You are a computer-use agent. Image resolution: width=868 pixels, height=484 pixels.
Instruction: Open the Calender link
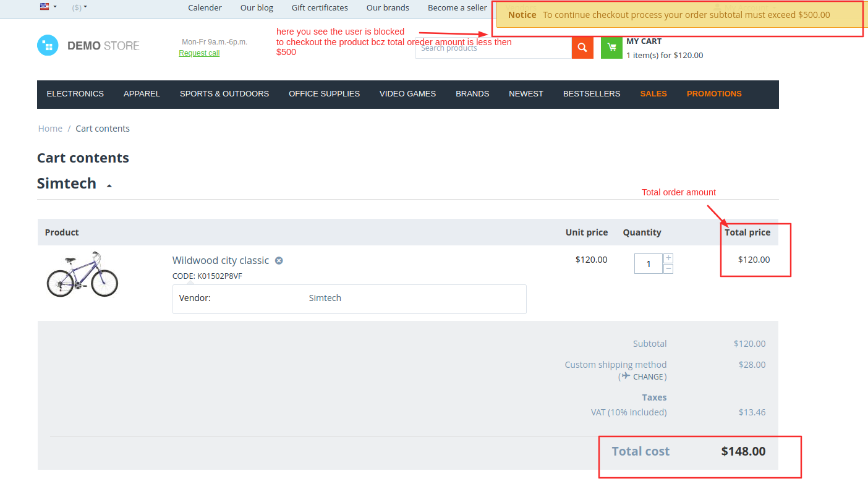[205, 7]
